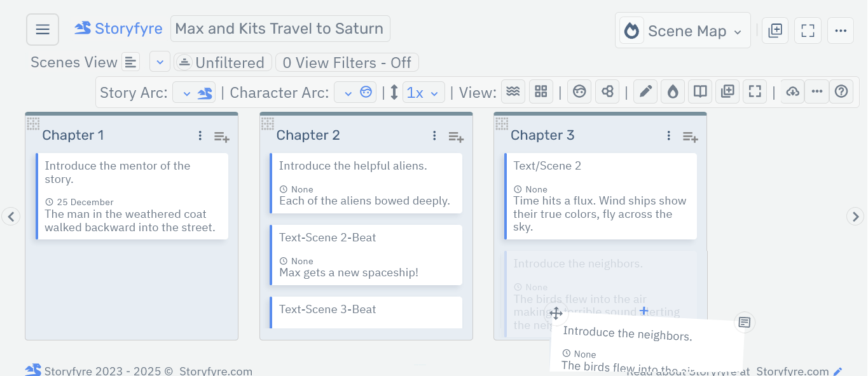The height and width of the screenshot is (376, 868).
Task: Select the waves view icon in the toolbar
Action: pos(513,91)
